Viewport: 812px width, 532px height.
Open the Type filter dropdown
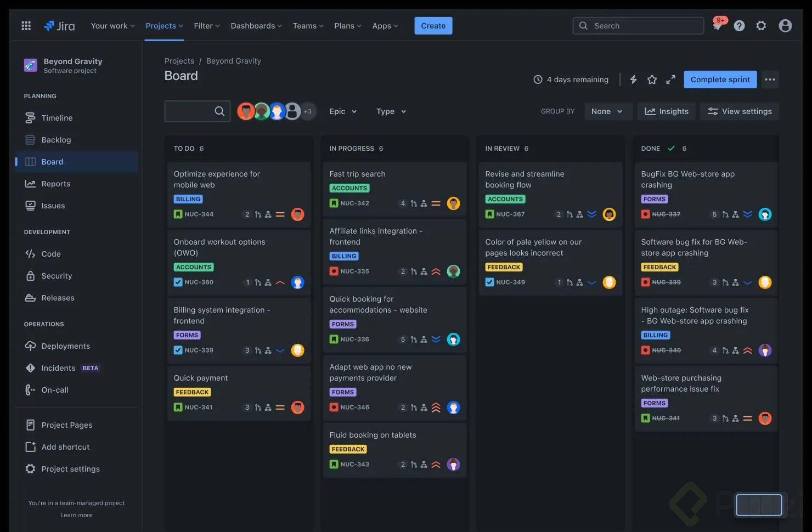[391, 111]
